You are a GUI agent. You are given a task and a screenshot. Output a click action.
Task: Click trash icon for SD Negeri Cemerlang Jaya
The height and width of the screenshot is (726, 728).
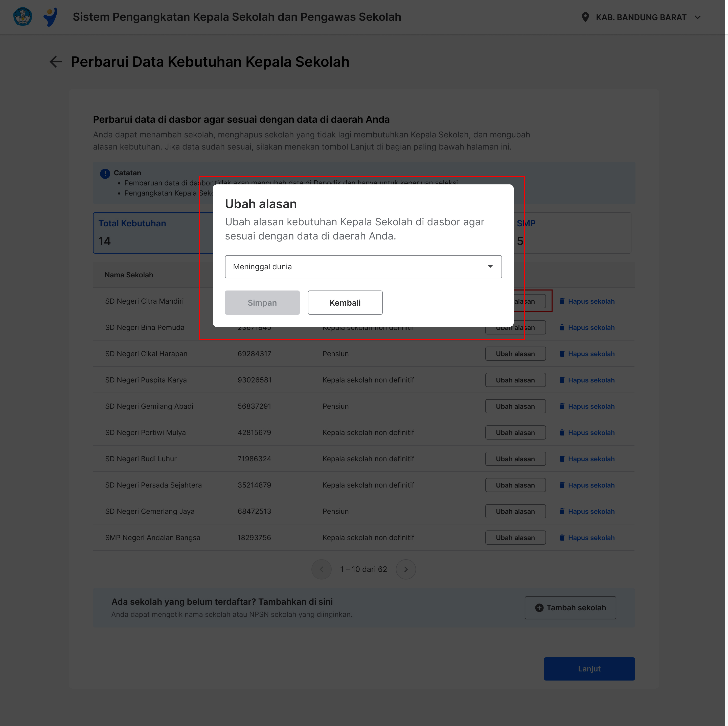(562, 511)
